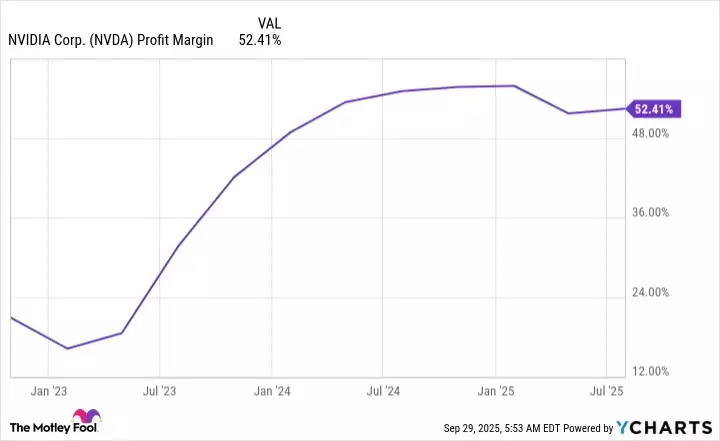Click the YCharts Y logo icon
The image size is (720, 441).
click(x=623, y=427)
